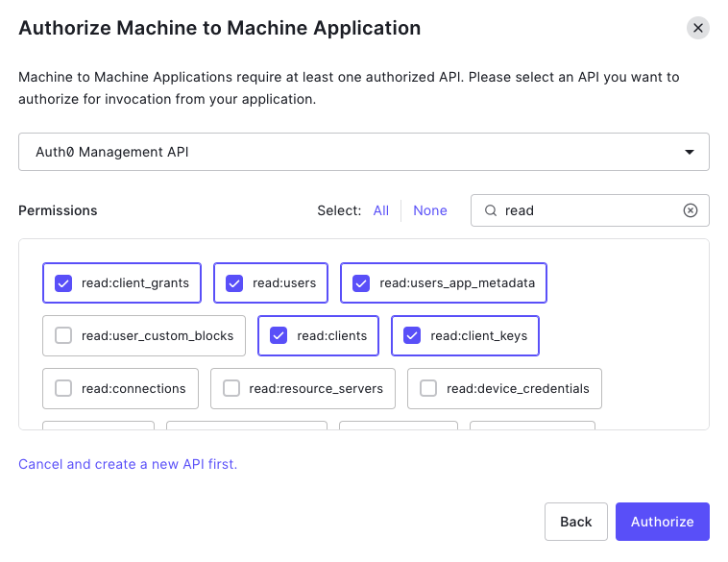Click the Authorize button

tap(663, 522)
